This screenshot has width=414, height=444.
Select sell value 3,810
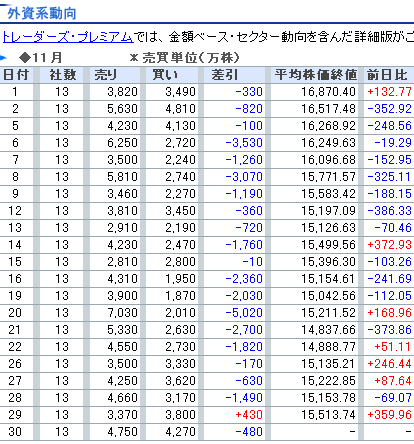point(122,211)
